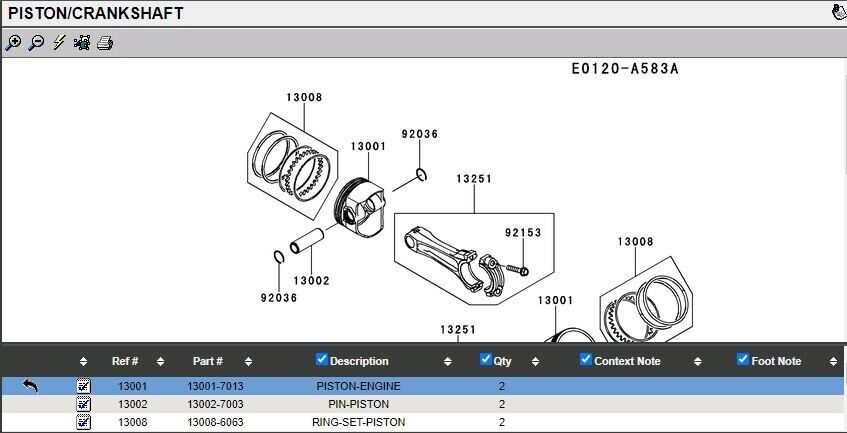
Task: Click the fit-to-window diagram icon
Action: 82,43
